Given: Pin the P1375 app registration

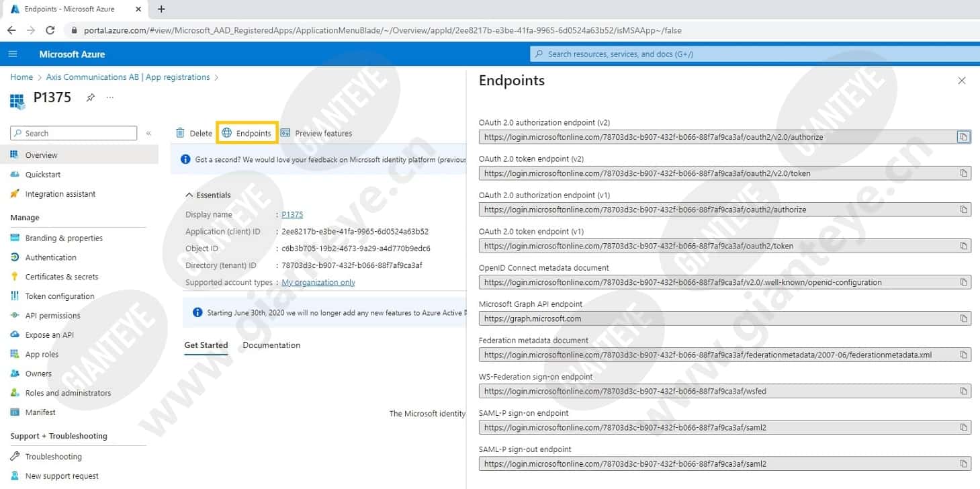Looking at the screenshot, I should (x=90, y=97).
